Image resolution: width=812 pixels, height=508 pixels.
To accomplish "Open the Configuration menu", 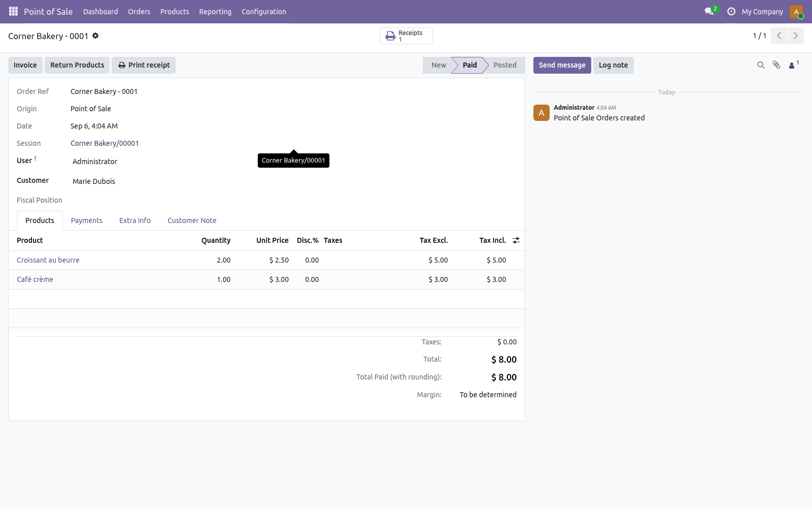I will [264, 12].
